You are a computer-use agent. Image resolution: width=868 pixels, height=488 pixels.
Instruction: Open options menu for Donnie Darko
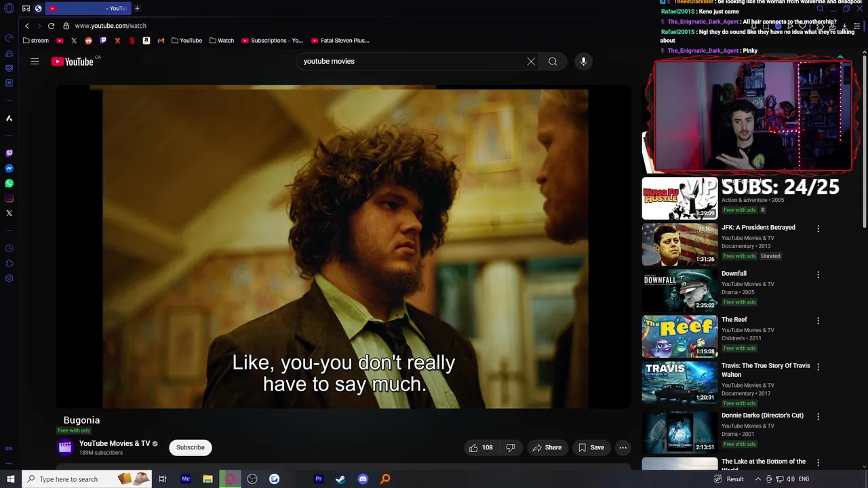pyautogui.click(x=818, y=417)
